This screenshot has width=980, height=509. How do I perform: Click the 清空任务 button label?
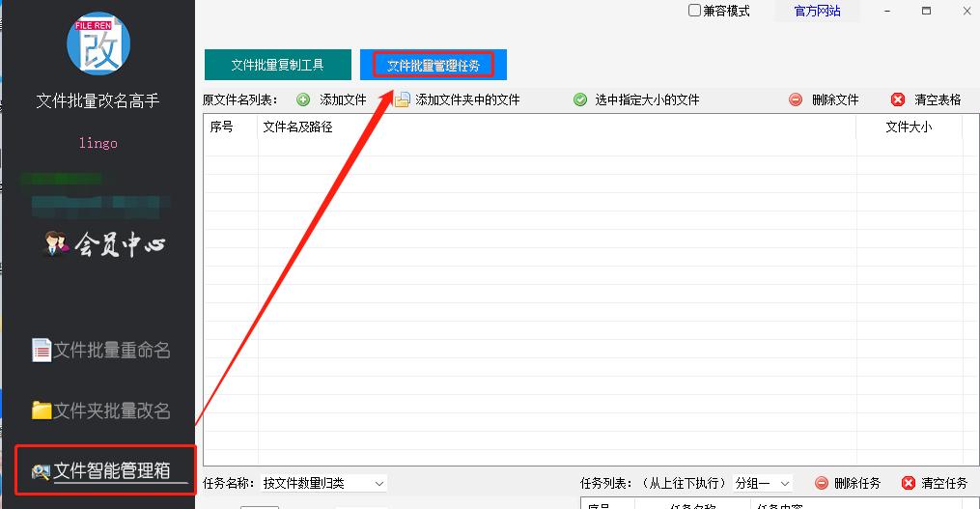click(x=943, y=483)
